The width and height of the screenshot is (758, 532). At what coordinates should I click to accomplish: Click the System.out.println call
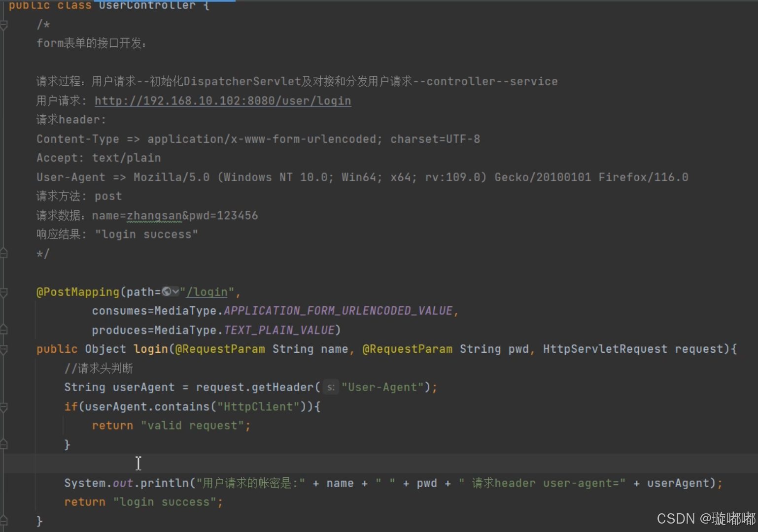(x=128, y=483)
